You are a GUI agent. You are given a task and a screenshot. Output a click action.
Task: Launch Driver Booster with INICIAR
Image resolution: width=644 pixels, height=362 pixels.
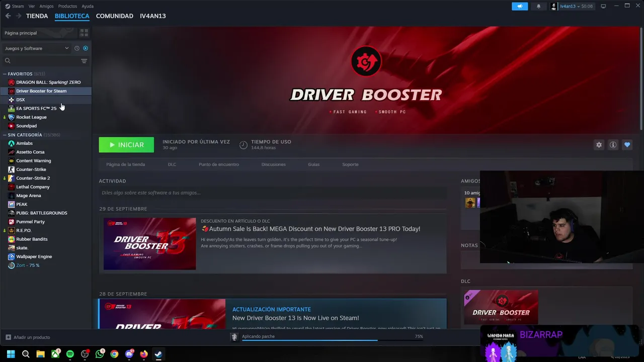coord(126,145)
